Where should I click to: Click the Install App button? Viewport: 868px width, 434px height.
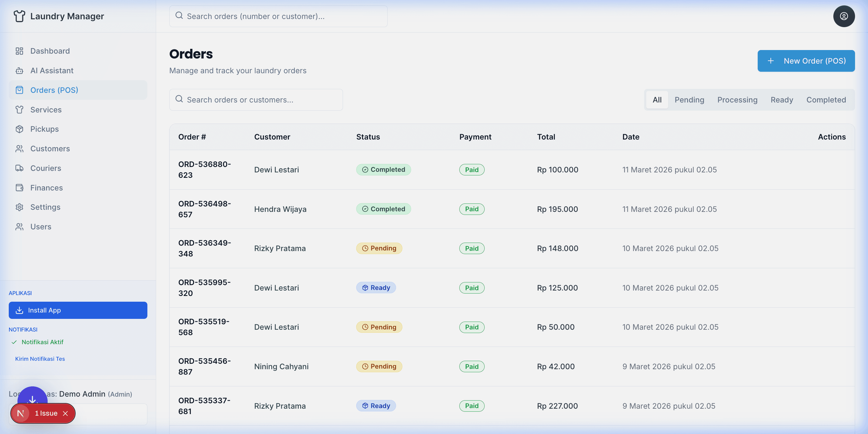(x=78, y=310)
